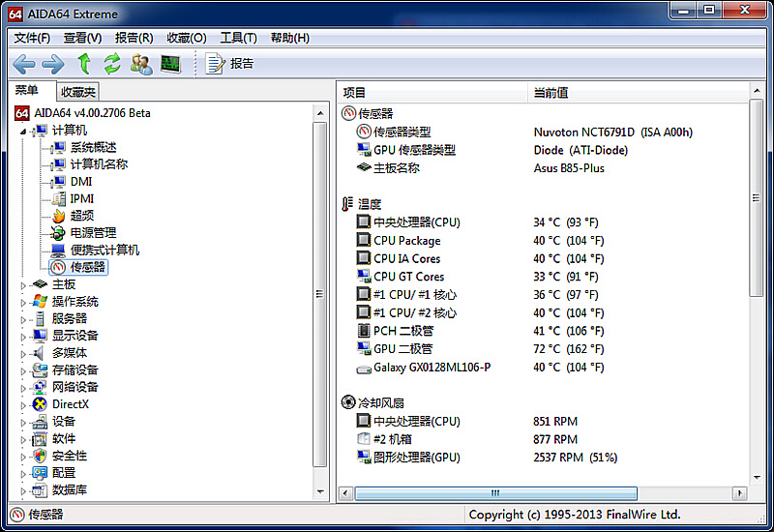This screenshot has width=774, height=532.
Task: Select the GPU 二极管 temperature row
Action: pos(543,349)
